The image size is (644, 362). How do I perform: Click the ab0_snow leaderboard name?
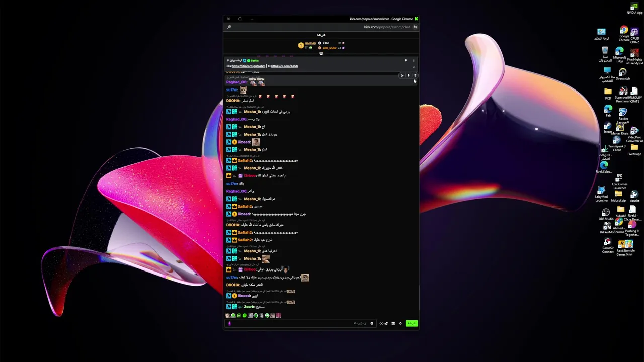coord(330,48)
